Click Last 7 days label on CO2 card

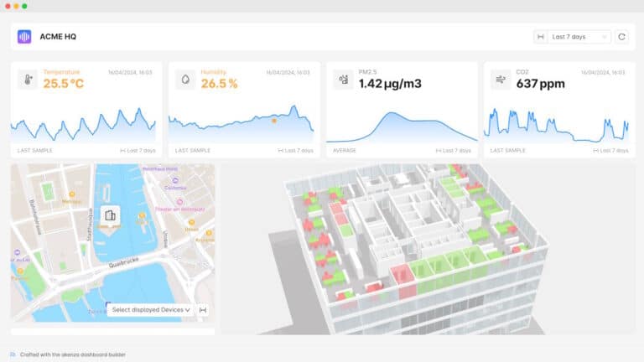pos(610,151)
